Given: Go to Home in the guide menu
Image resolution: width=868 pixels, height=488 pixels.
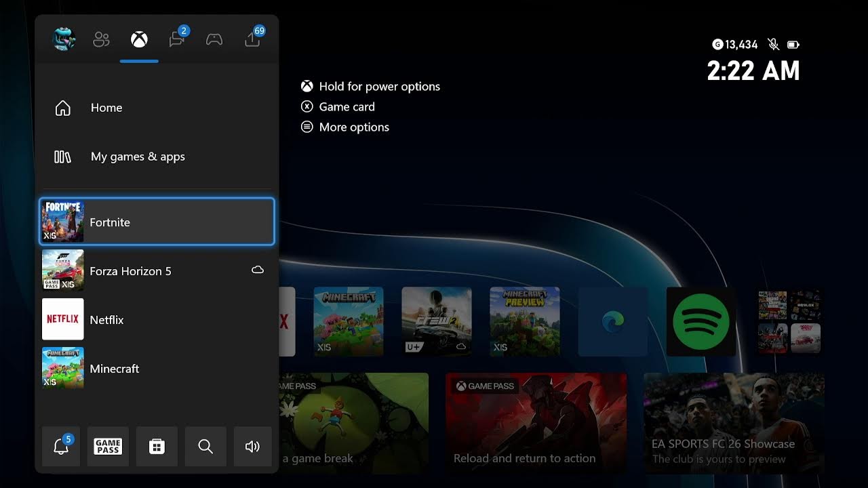Looking at the screenshot, I should (x=157, y=108).
